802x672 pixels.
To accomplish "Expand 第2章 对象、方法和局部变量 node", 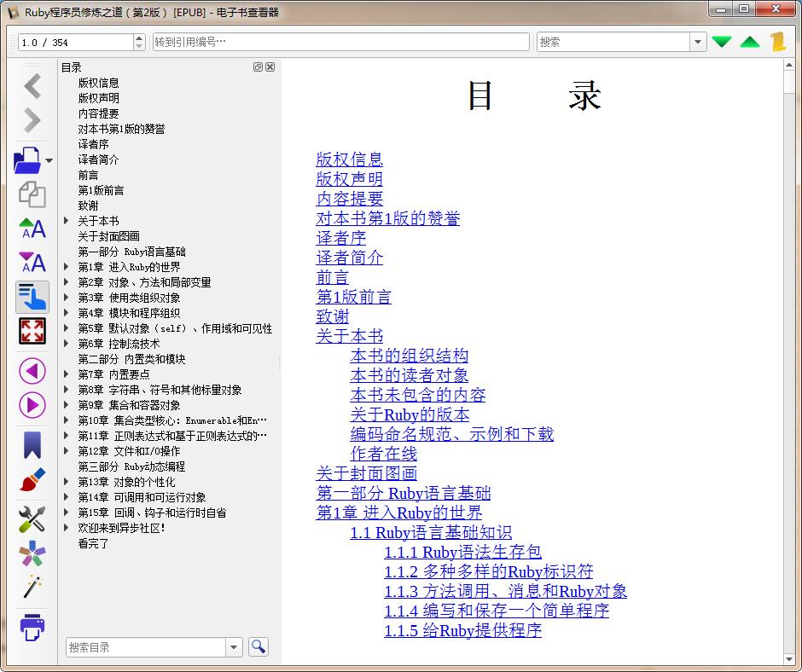I will 66,282.
